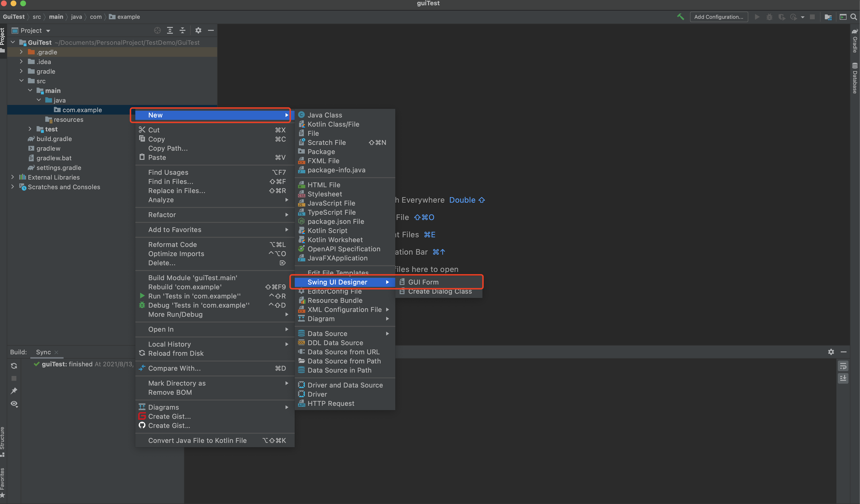Choose HTML File entry

pos(345,185)
